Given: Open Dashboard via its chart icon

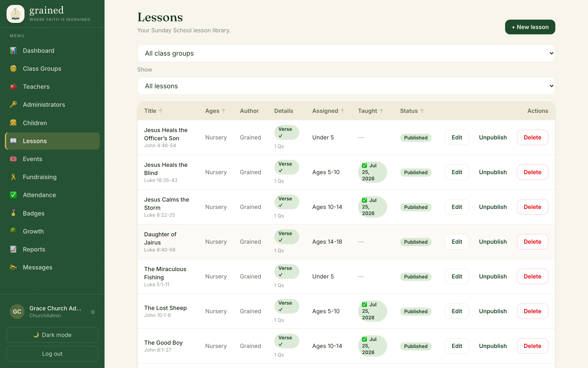Looking at the screenshot, I should point(13,51).
